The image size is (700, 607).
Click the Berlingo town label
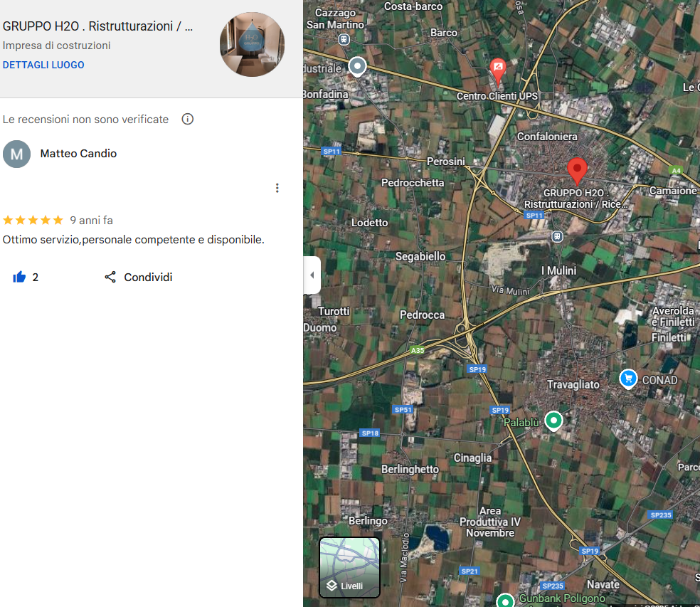click(368, 521)
